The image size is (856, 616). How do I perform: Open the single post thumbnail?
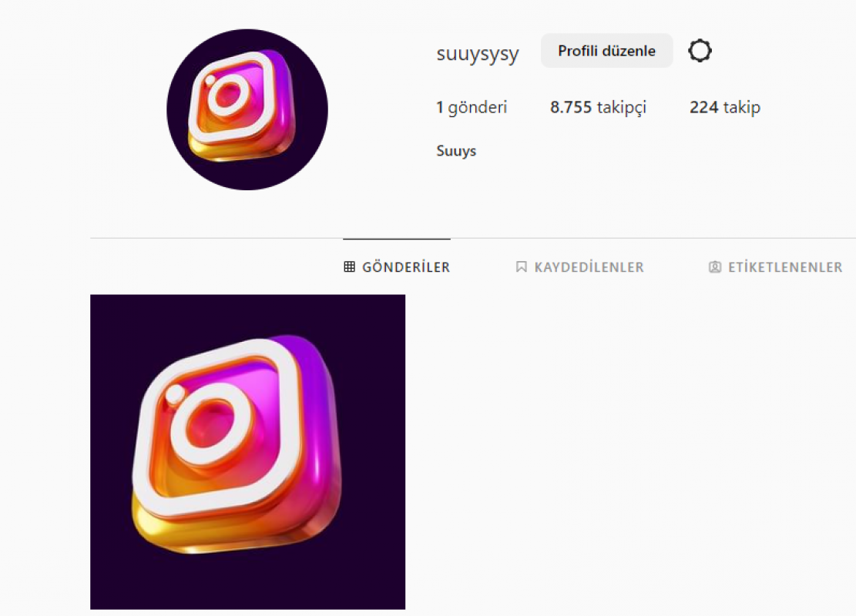pyautogui.click(x=248, y=452)
